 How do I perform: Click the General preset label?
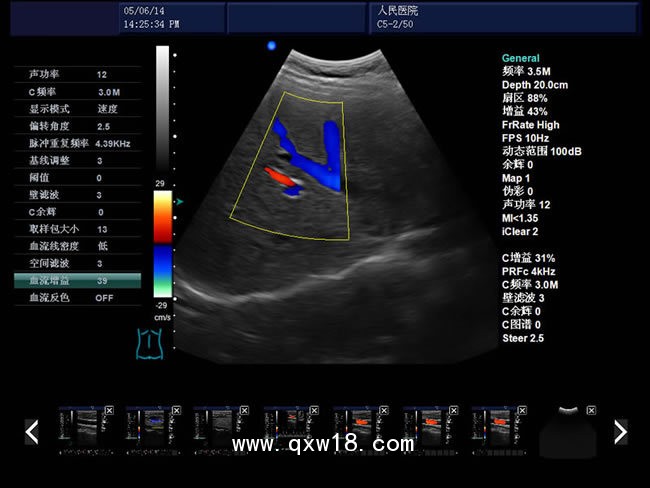[x=521, y=59]
